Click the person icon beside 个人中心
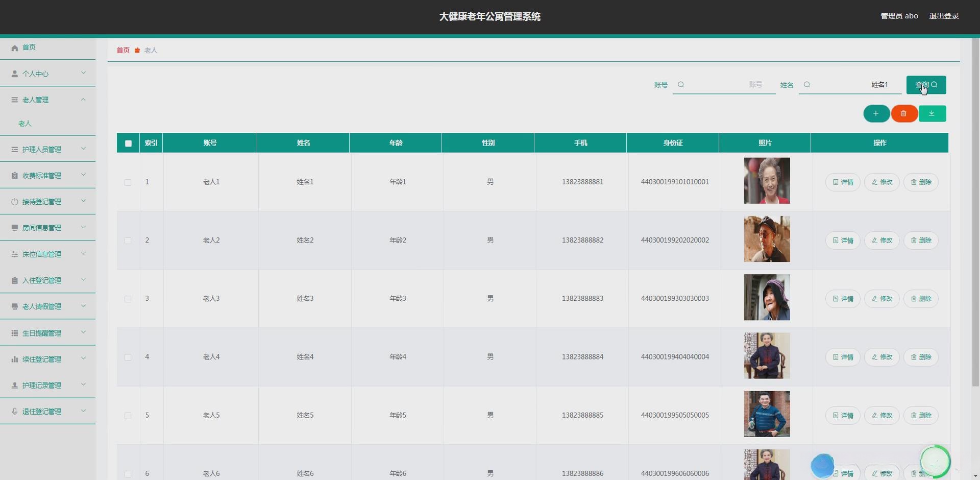This screenshot has width=980, height=480. tap(15, 74)
